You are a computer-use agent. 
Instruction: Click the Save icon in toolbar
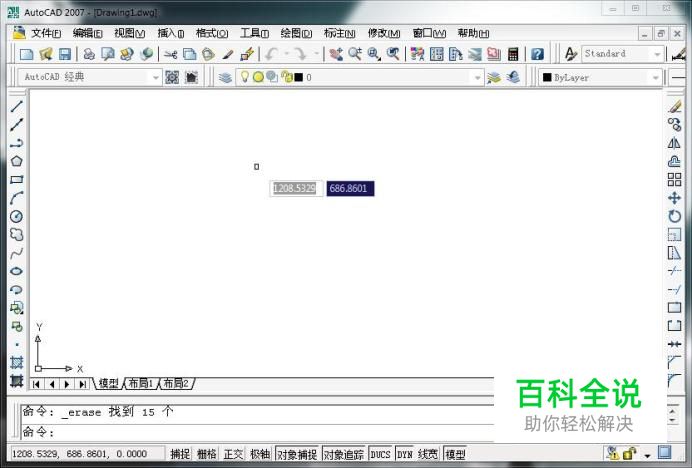tap(65, 54)
